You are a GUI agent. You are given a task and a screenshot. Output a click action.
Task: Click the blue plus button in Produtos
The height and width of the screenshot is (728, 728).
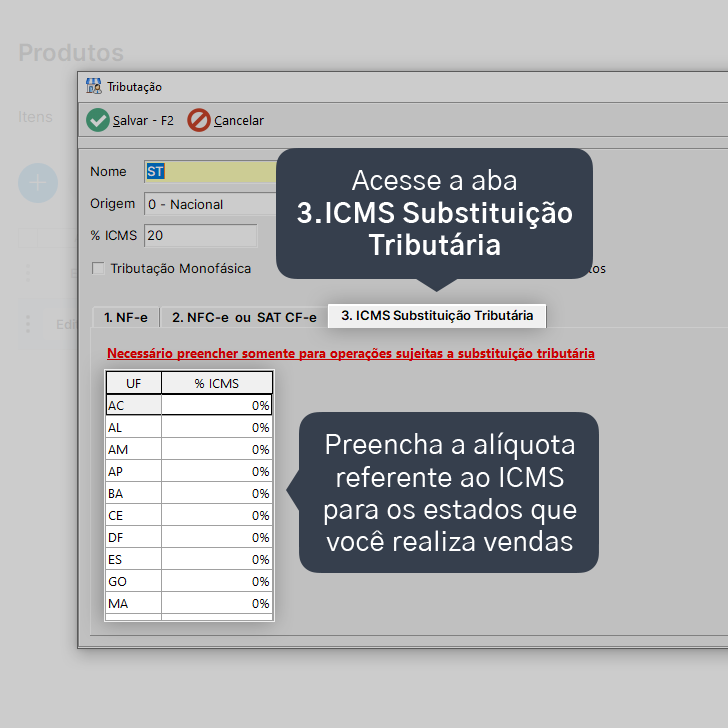pos(38,183)
